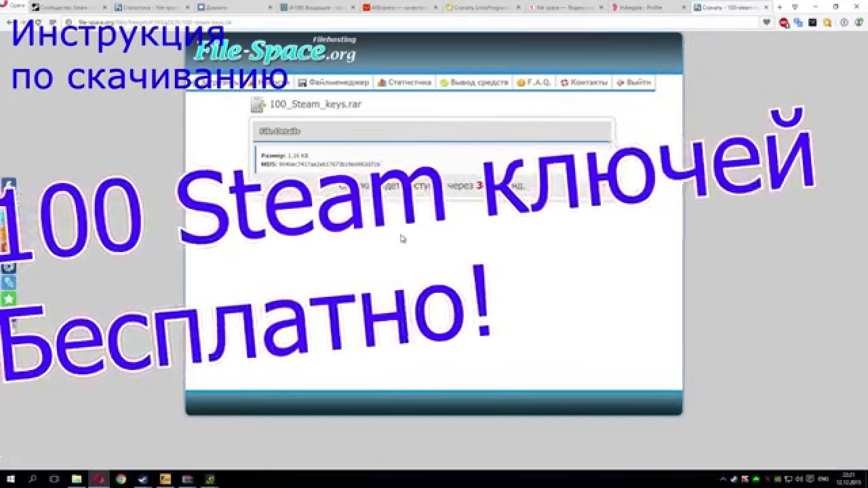Screen dimensions: 868x488
Task: Open the Файлменеджер menu item
Action: tap(334, 83)
